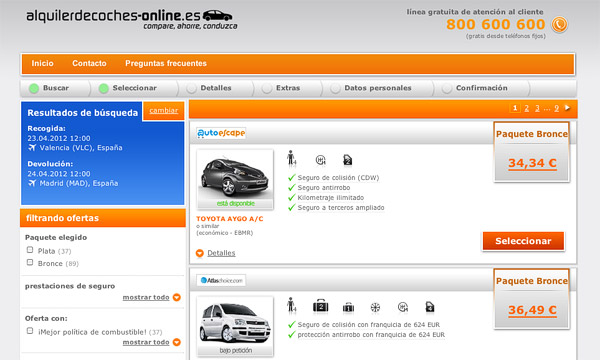
Task: Click the Atlaschoice.com supplier logo
Action: click(x=221, y=280)
